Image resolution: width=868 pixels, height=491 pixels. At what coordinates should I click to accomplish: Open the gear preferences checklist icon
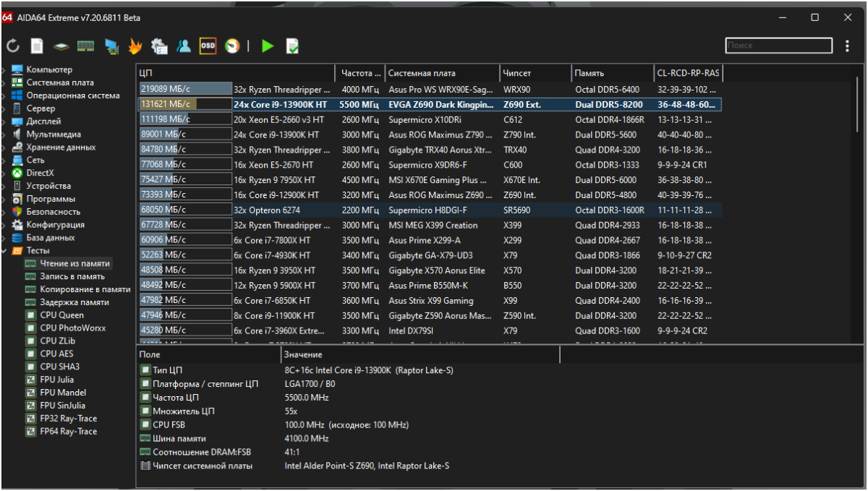click(x=159, y=46)
